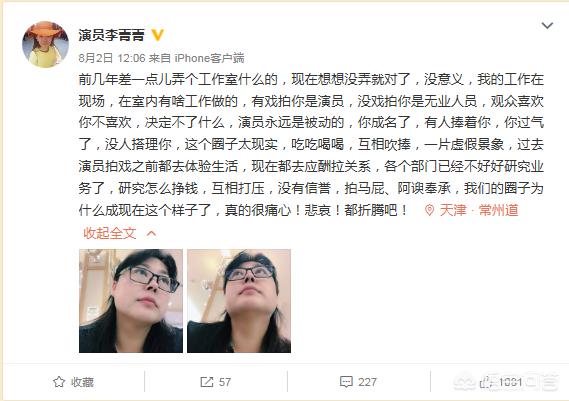
Task: Collapse the post with 收起全文
Action: point(110,233)
